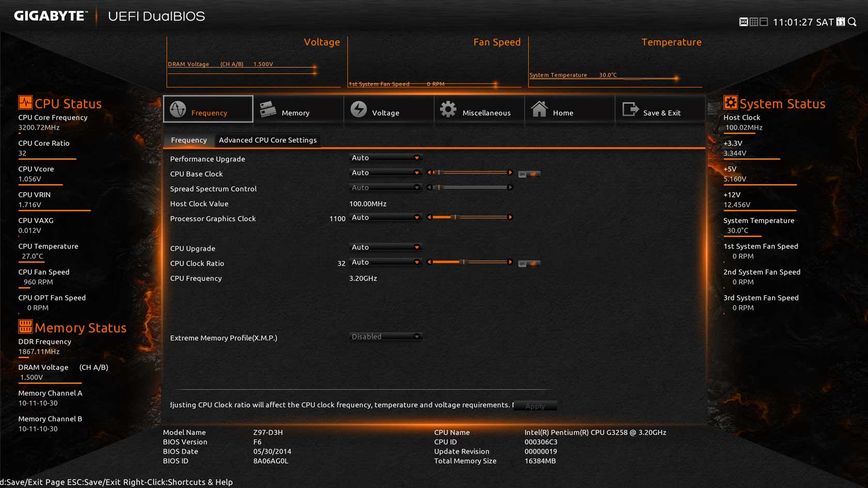
Task: Click the Miscellaneous gear icon
Action: pos(448,109)
